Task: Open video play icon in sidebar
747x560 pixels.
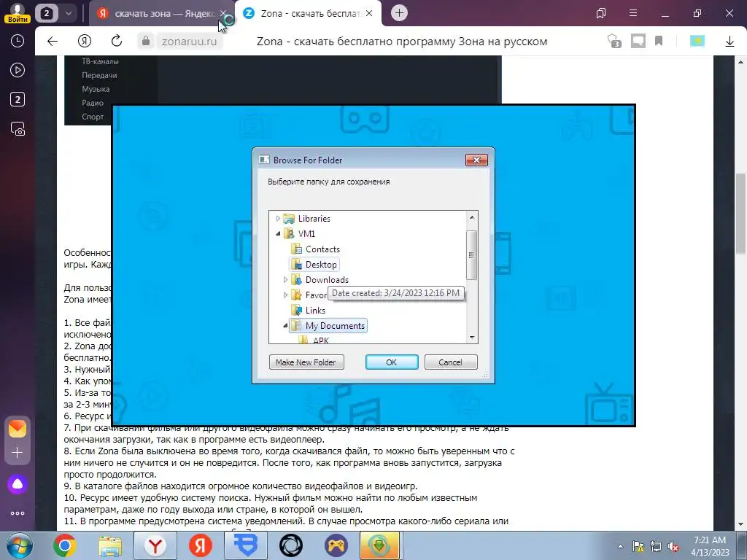Action: coord(18,71)
